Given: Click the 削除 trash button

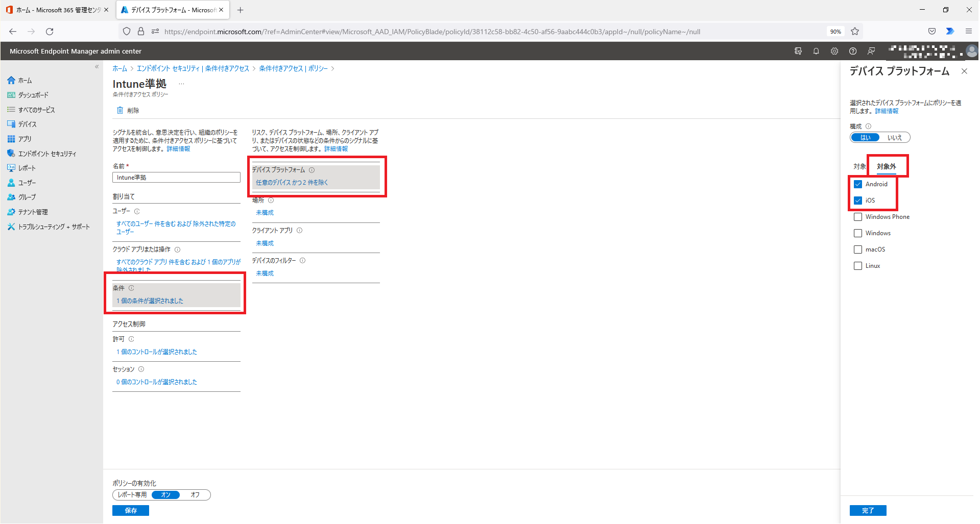Looking at the screenshot, I should point(128,111).
